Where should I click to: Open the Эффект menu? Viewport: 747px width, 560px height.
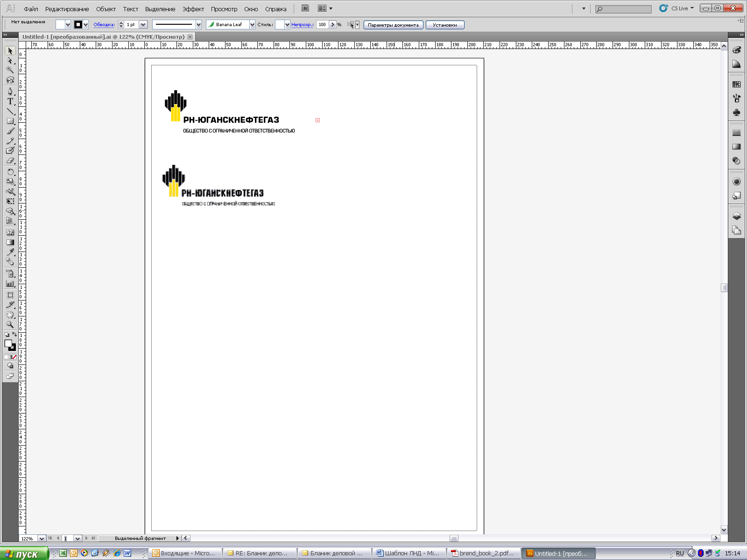tap(193, 9)
